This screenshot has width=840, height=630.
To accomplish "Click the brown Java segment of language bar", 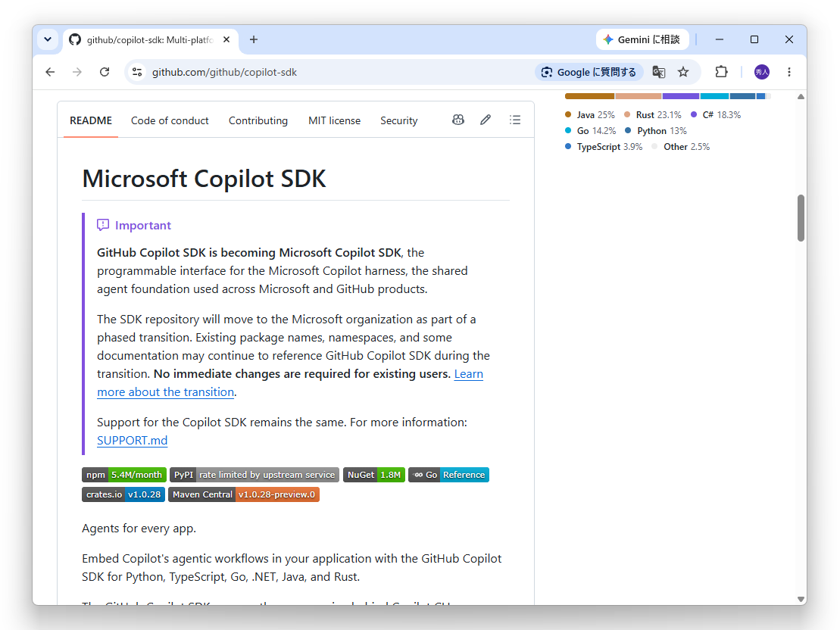I will tap(589, 96).
